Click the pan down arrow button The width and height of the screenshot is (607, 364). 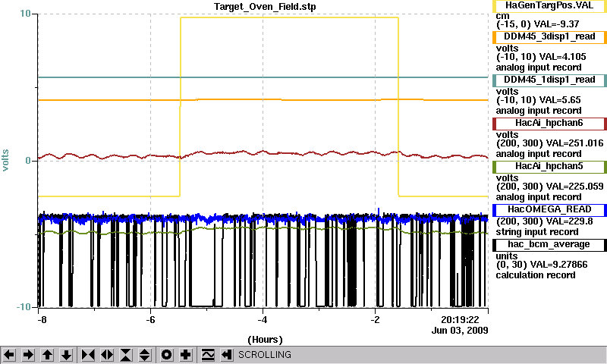(67, 355)
